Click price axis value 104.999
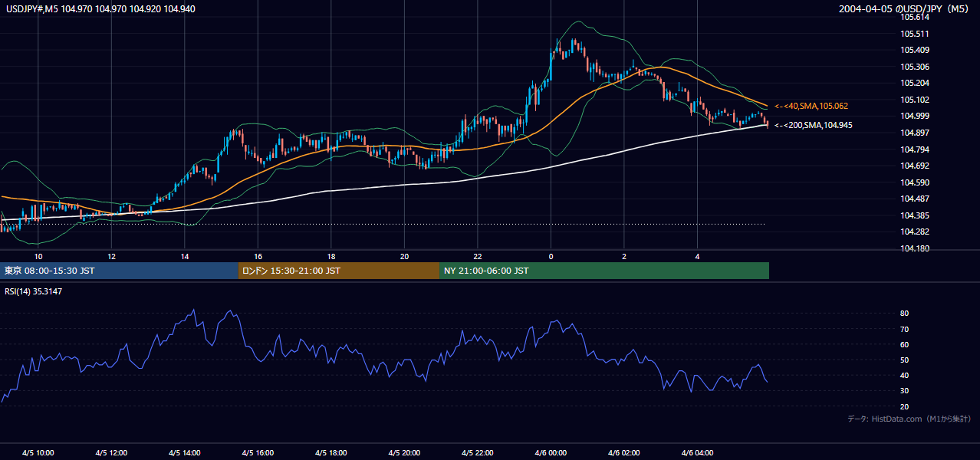This screenshot has height=460, width=980. pos(915,116)
